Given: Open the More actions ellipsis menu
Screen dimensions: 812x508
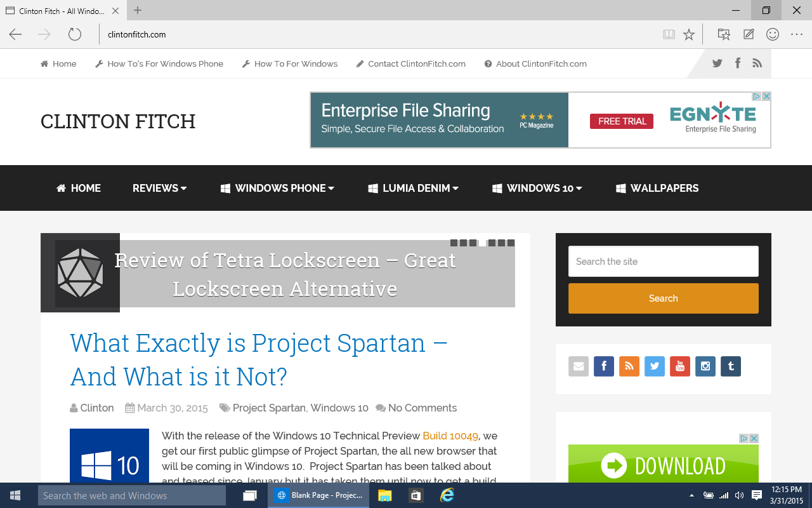Looking at the screenshot, I should tap(797, 34).
